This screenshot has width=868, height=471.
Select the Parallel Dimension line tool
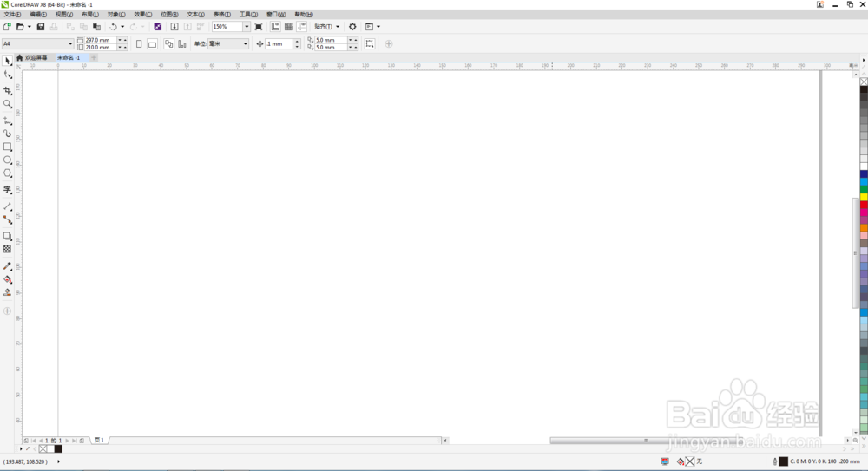pos(7,206)
